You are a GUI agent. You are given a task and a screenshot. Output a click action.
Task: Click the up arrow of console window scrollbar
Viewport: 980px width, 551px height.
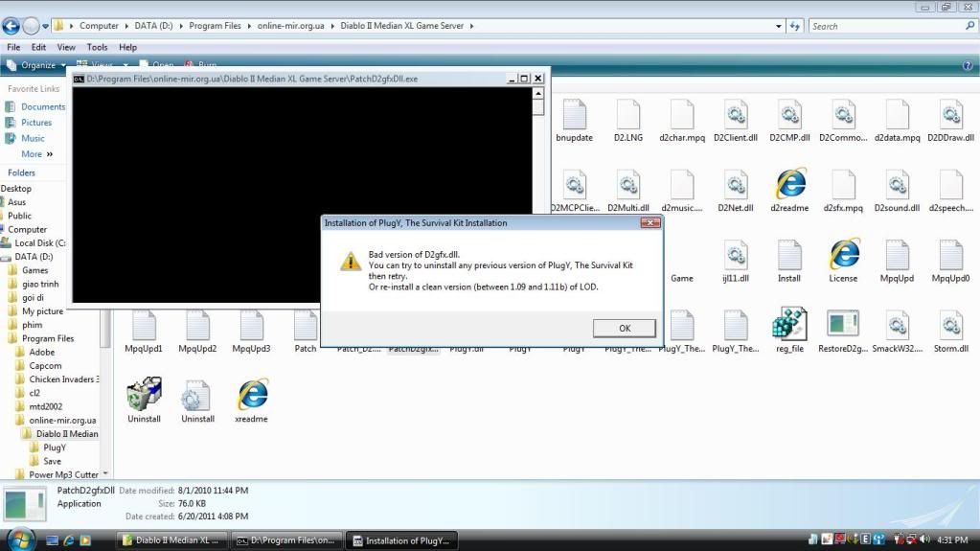pyautogui.click(x=538, y=93)
